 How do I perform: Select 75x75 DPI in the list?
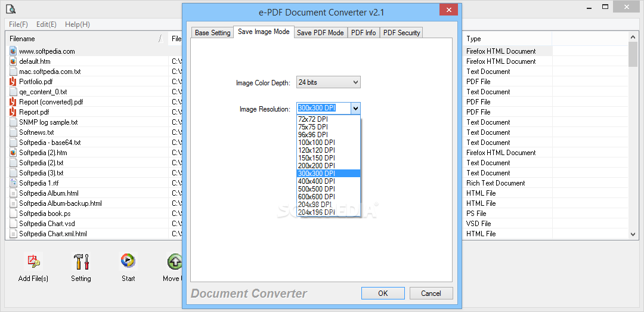click(x=328, y=127)
